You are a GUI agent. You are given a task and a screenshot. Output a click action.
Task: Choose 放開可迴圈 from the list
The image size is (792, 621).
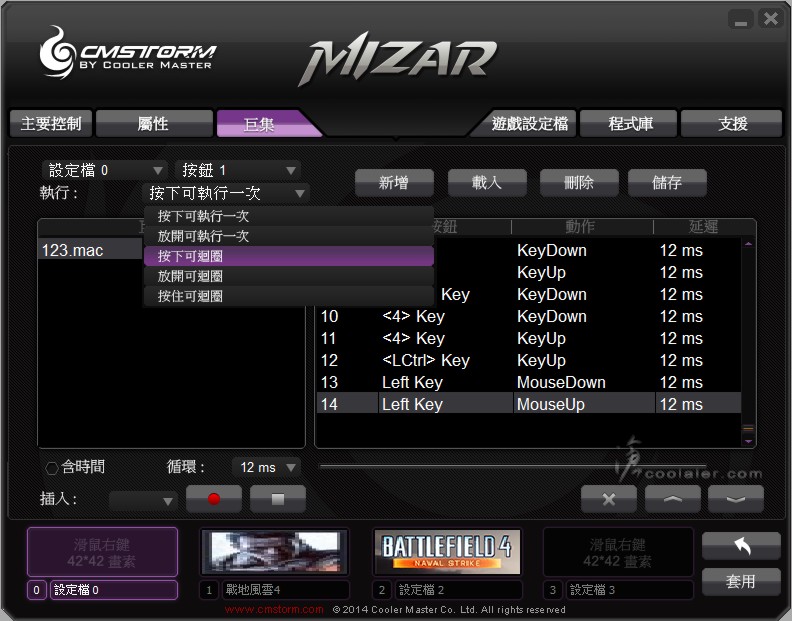click(x=289, y=276)
